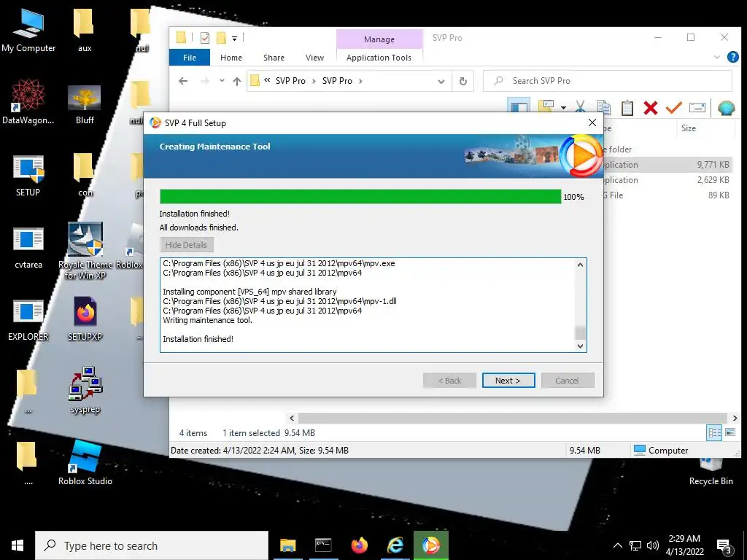The height and width of the screenshot is (560, 747).
Task: Click Cut scissors icon in Explorer toolbar
Action: (x=580, y=107)
